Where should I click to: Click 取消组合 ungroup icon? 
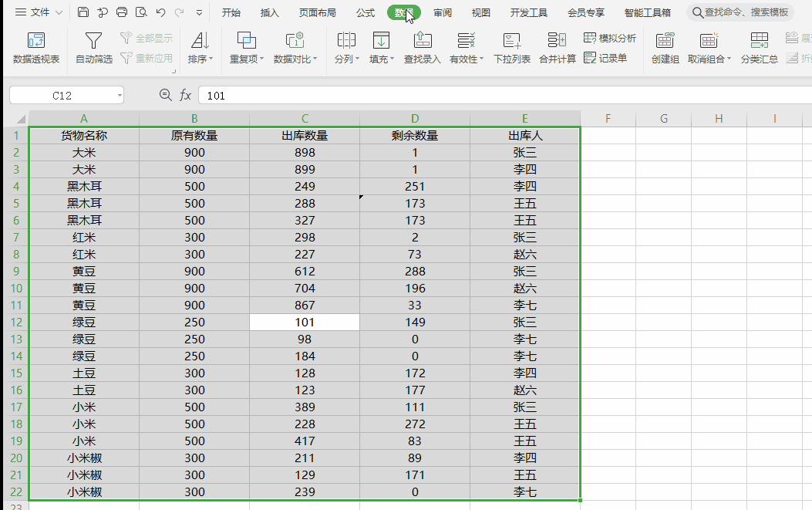tap(709, 40)
